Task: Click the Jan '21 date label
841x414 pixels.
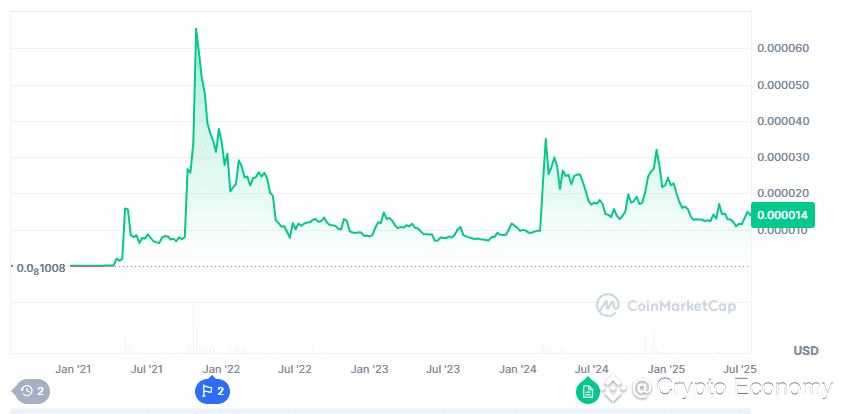Action: point(74,369)
